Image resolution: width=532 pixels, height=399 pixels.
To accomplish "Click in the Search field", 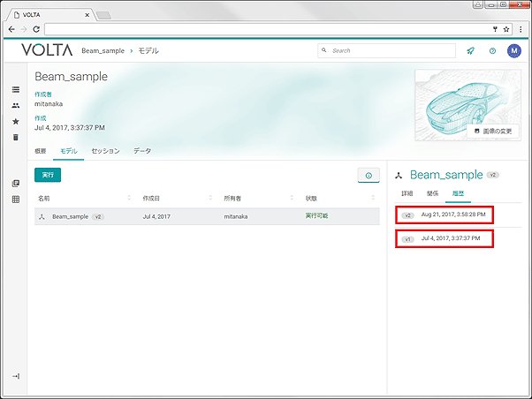I will click(386, 51).
